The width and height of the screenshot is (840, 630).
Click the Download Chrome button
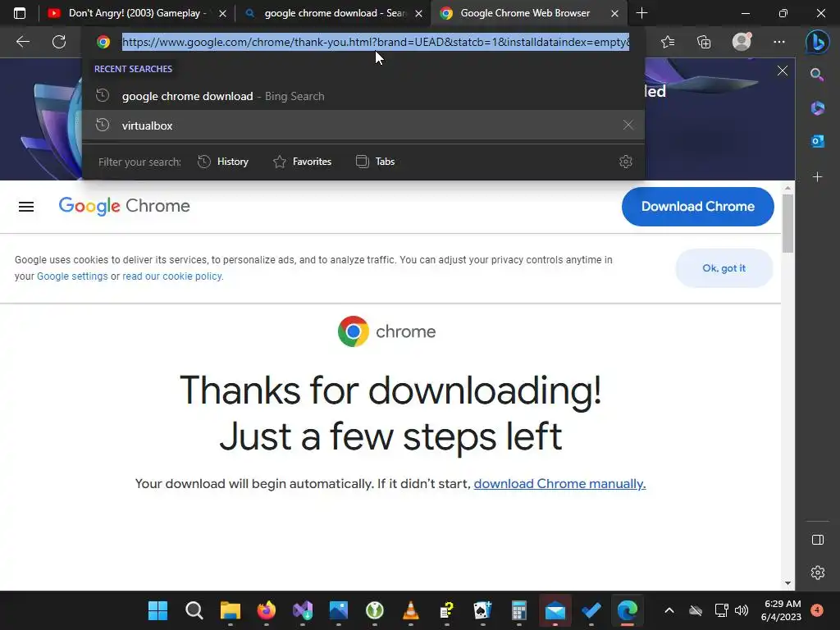(697, 206)
